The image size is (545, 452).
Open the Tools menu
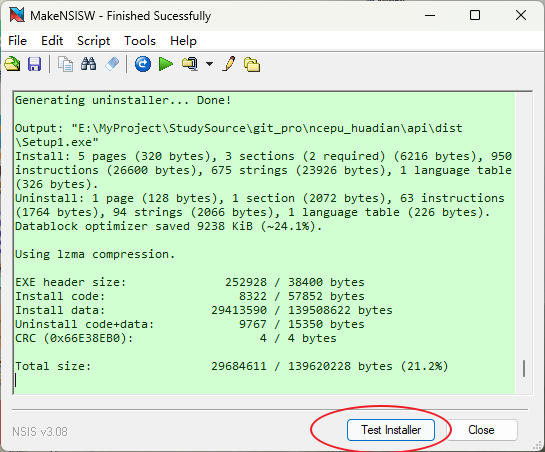point(140,41)
